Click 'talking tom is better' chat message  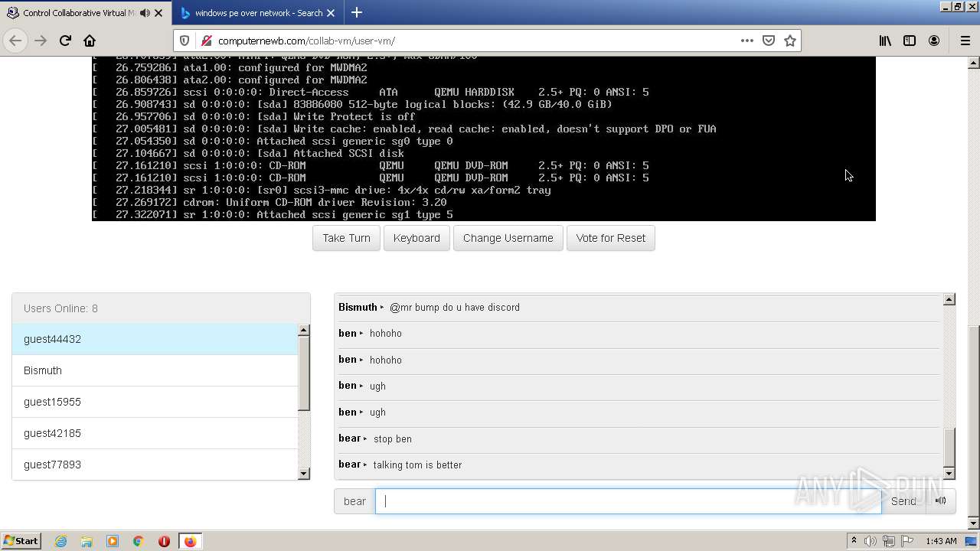tap(417, 465)
